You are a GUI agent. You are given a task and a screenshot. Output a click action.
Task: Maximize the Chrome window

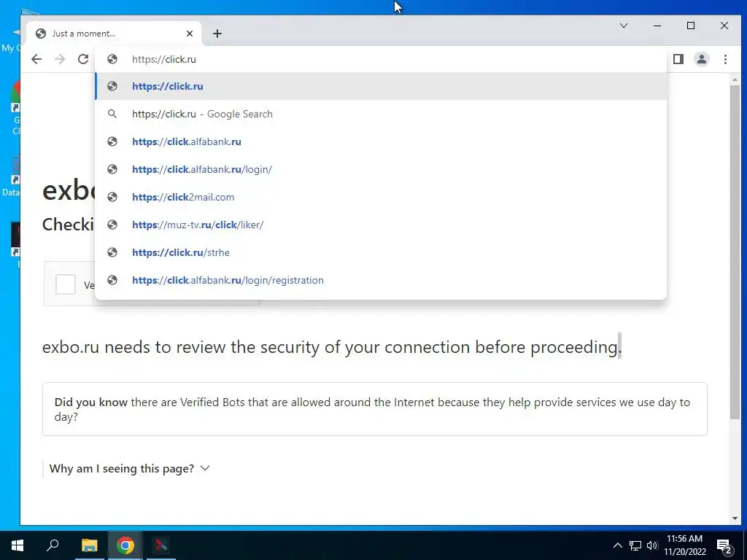[691, 26]
